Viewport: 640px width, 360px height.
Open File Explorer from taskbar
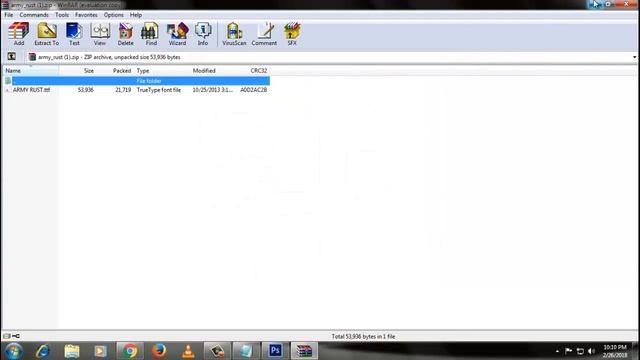(71, 351)
